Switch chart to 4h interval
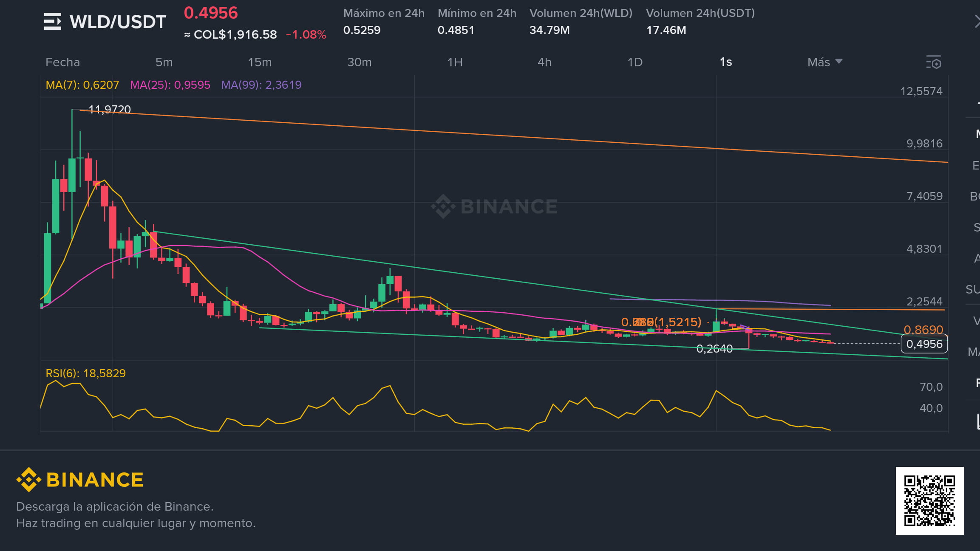Screen dimensions: 980x551 [544, 62]
